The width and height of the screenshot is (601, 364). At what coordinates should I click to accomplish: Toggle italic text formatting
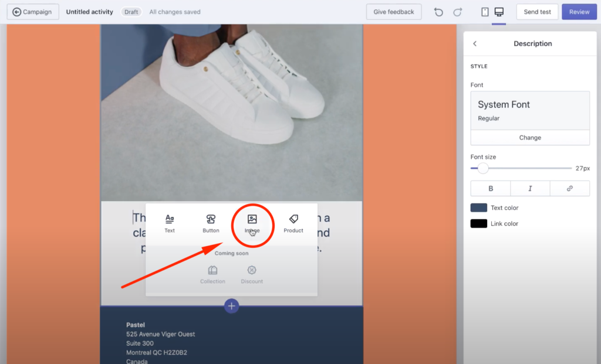click(530, 188)
